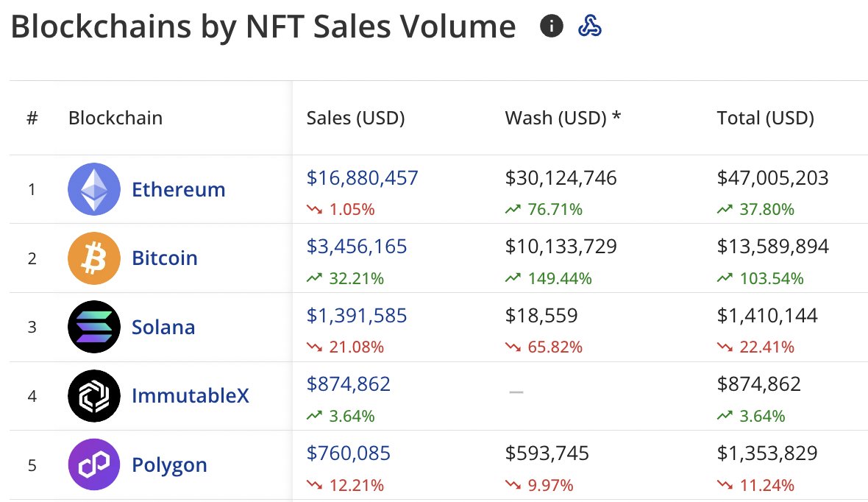The height and width of the screenshot is (502, 868).
Task: Click the ImmutableX logo icon
Action: tap(94, 395)
